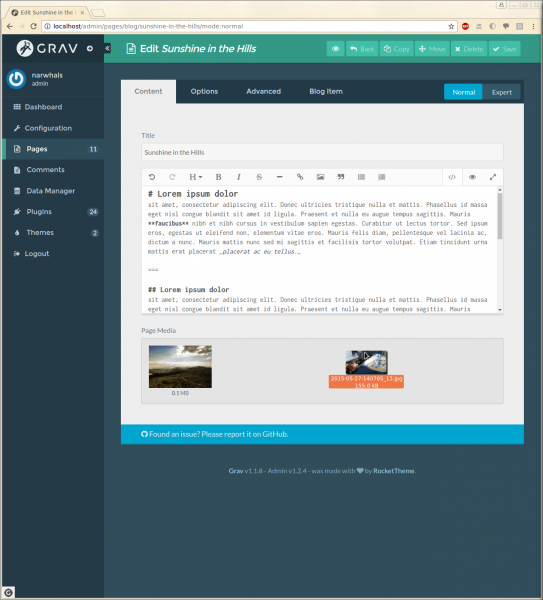Expand the editor to fullscreen
Screen dimensions: 543x600
pos(492,177)
